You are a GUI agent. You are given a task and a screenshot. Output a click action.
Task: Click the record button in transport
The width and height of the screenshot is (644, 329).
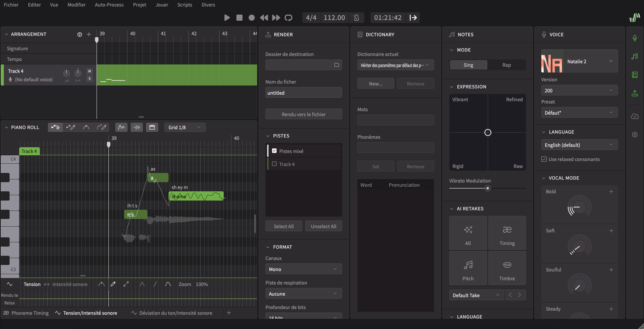pyautogui.click(x=252, y=18)
